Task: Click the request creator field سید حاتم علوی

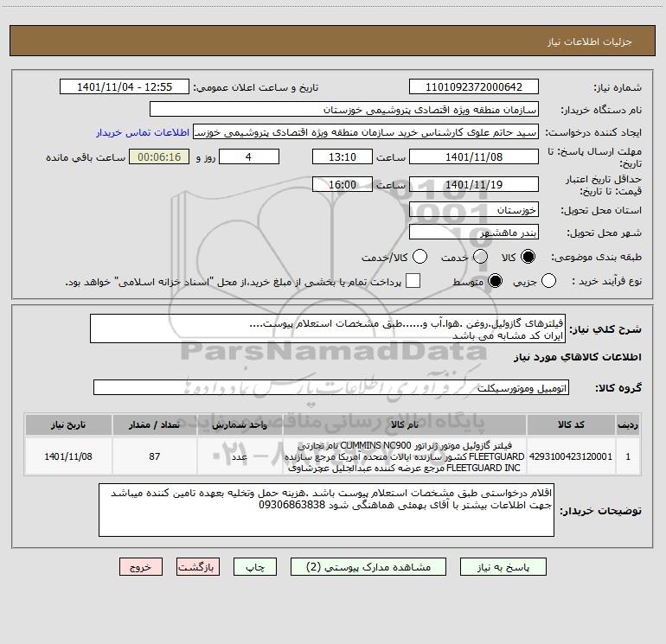Action: 366,132
